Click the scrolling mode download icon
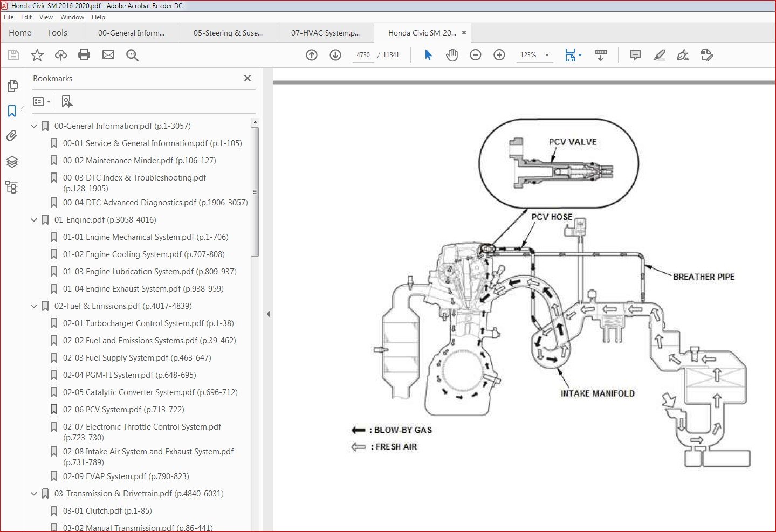Viewport: 776px width, 532px height. pos(600,55)
